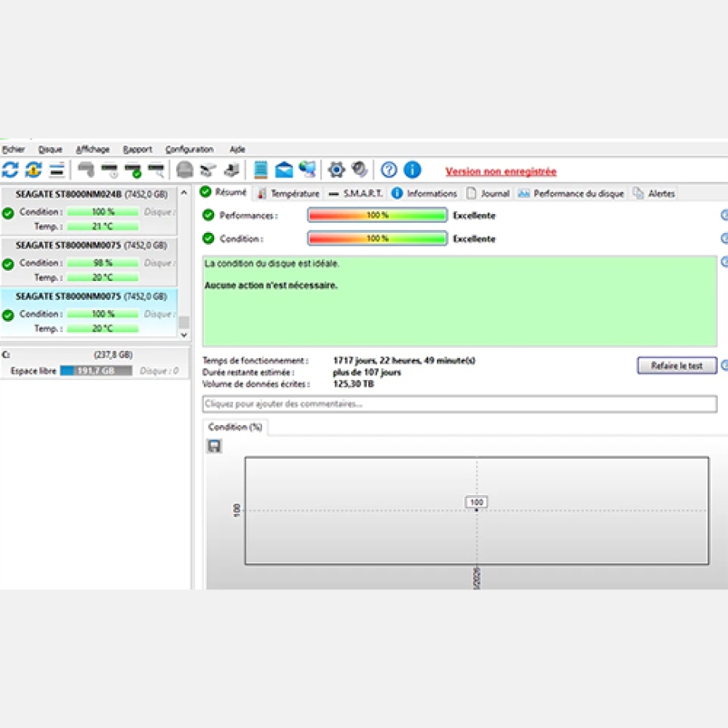Open the Aide menu
Image resolution: width=728 pixels, height=728 pixels.
coord(237,150)
